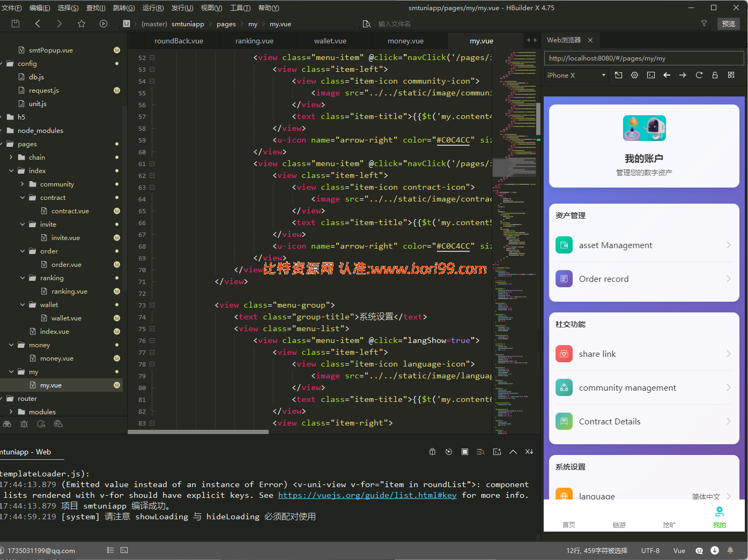Click the download arrow icon in status bar
This screenshot has width=748, height=560.
(x=715, y=550)
